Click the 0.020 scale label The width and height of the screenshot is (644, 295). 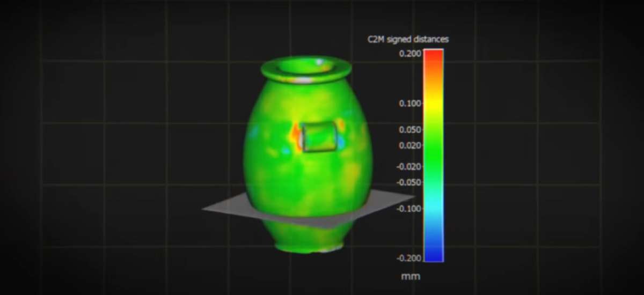click(409, 145)
